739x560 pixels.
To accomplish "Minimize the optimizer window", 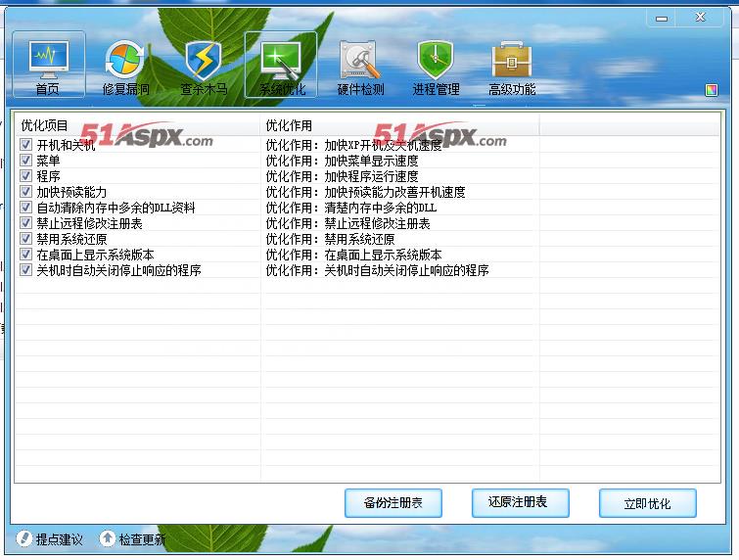I will [662, 18].
